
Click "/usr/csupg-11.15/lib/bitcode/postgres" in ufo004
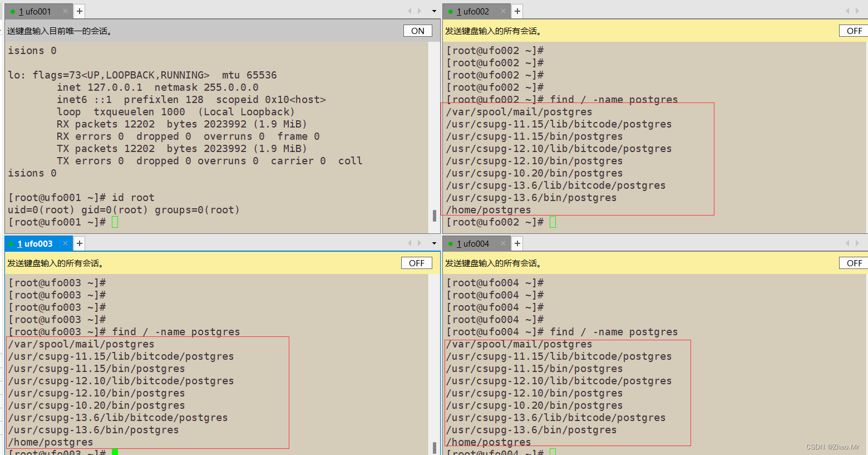click(559, 356)
